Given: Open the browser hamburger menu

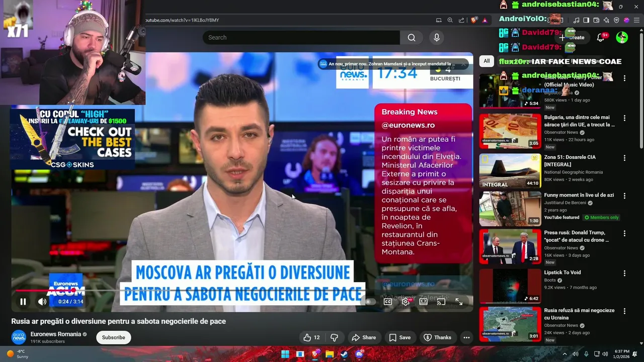Looking at the screenshot, I should [636, 20].
